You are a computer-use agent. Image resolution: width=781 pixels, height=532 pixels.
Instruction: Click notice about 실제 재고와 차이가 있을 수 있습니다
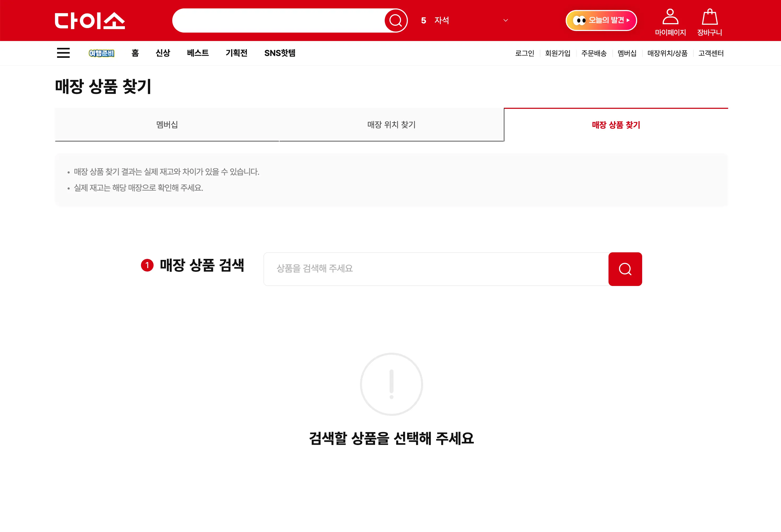coord(166,172)
